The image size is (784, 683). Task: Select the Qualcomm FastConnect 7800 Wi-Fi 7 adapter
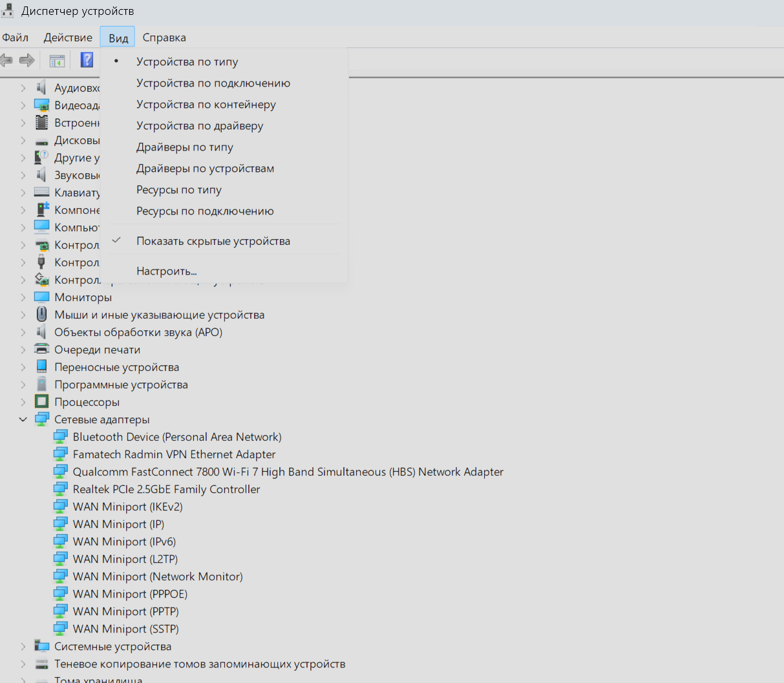pyautogui.click(x=288, y=472)
